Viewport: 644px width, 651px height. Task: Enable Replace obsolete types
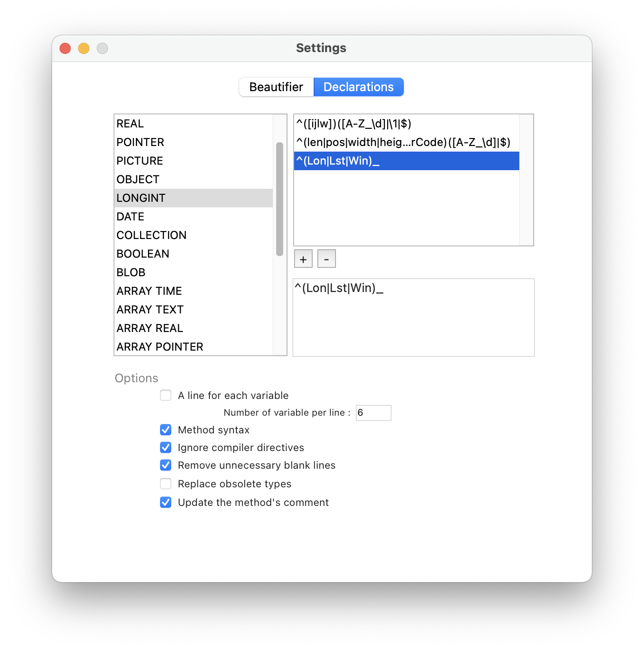pyautogui.click(x=166, y=484)
